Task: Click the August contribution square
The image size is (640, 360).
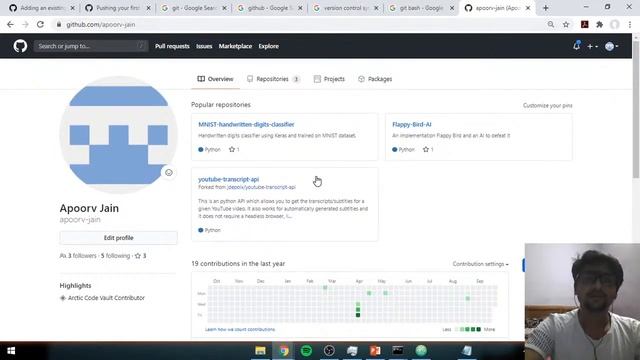Action: point(468,298)
